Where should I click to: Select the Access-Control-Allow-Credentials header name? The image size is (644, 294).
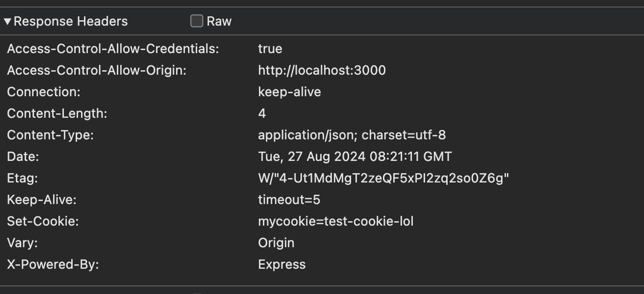coord(113,49)
